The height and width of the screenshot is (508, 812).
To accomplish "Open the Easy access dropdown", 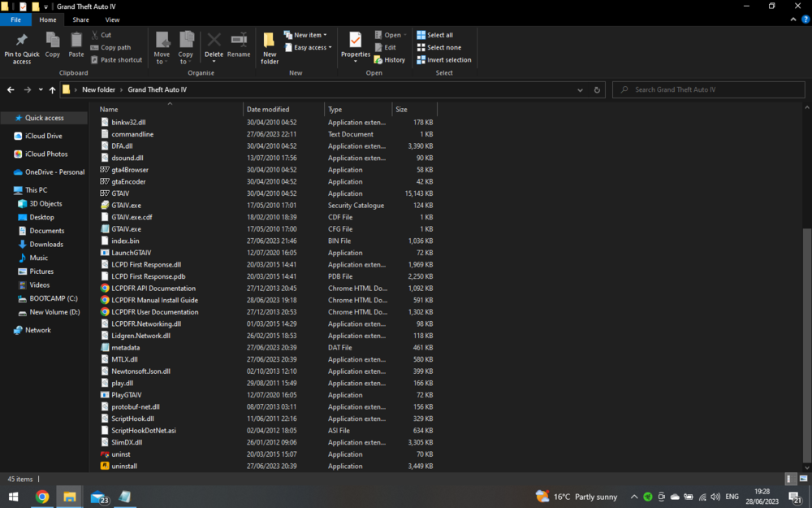I will (x=308, y=47).
